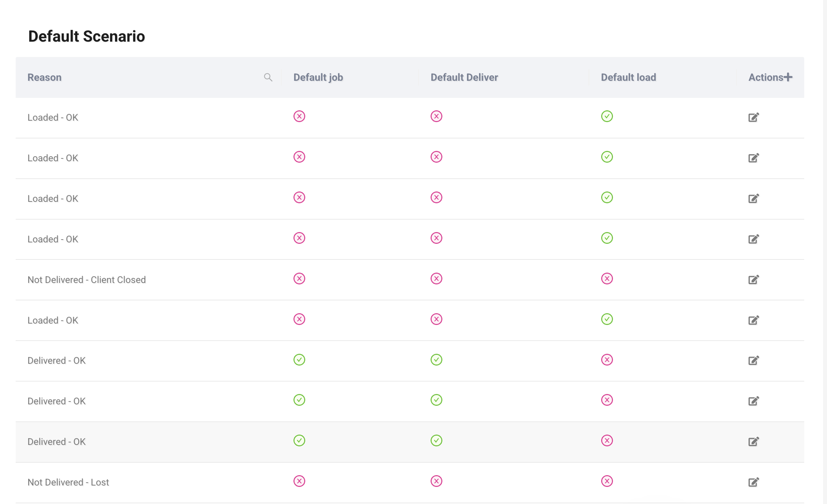827x504 pixels.
Task: Click the edit icon for first Loaded - OK row
Action: (x=754, y=117)
